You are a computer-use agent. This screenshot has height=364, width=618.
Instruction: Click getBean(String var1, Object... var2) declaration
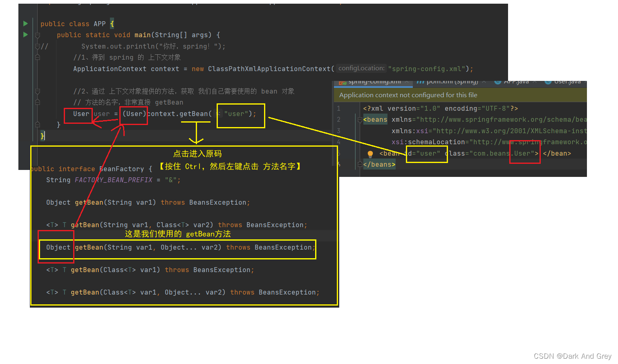point(148,247)
